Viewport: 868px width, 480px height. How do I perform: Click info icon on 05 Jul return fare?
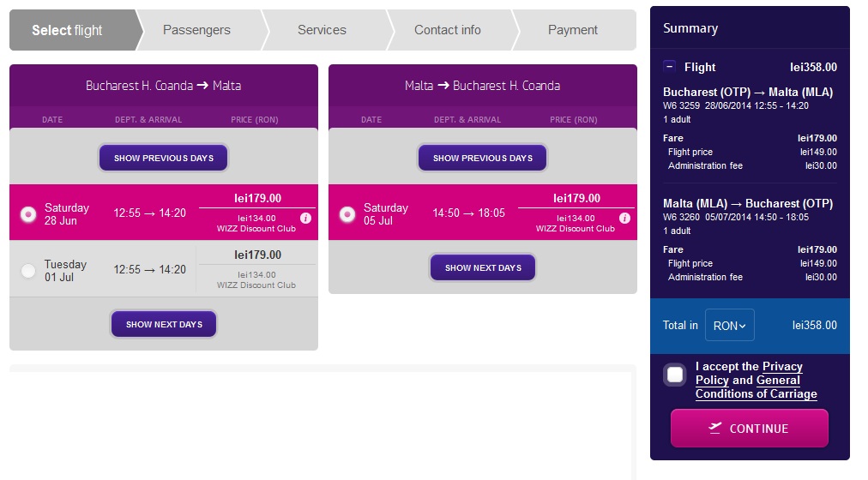[624, 219]
